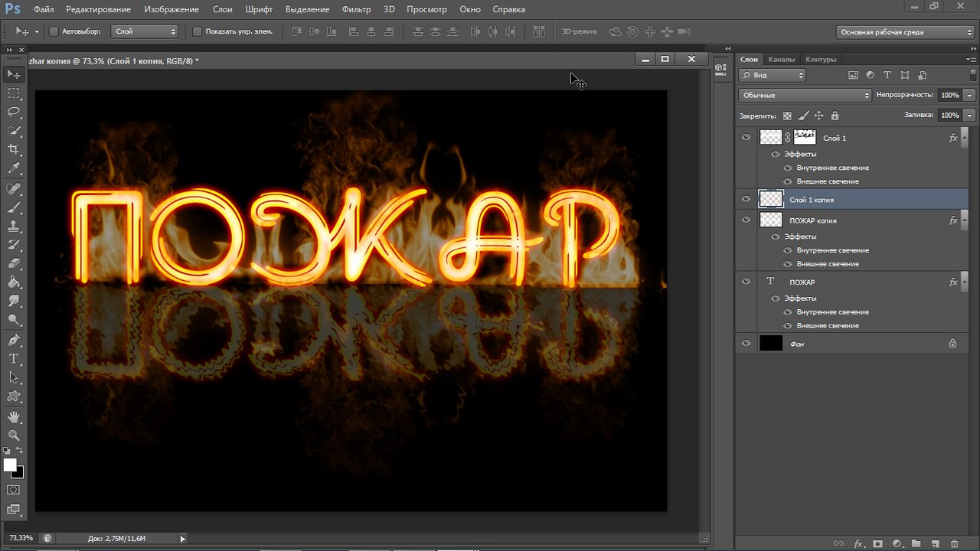Toggle lock transparent pixels icon
Screen dimensions: 980x551
[x=787, y=116]
